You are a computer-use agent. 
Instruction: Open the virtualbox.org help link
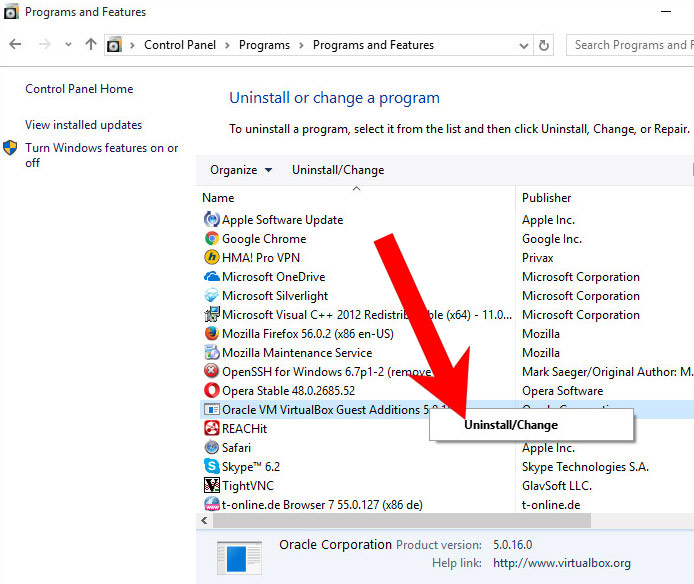point(562,563)
